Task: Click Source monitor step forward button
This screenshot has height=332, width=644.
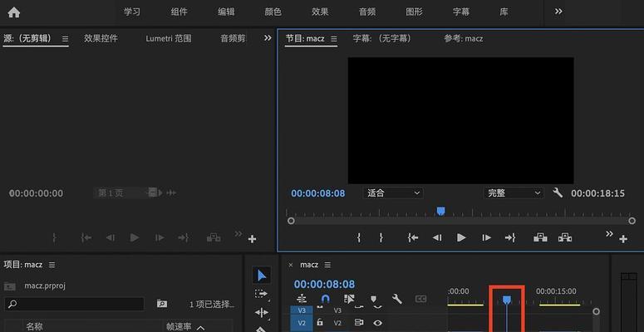Action: click(160, 237)
